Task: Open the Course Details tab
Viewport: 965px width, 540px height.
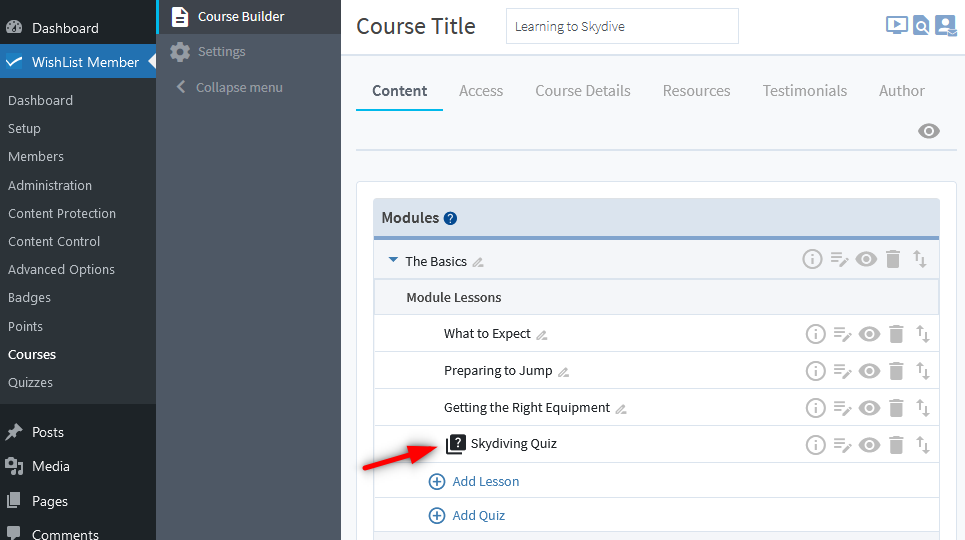Action: [x=583, y=90]
